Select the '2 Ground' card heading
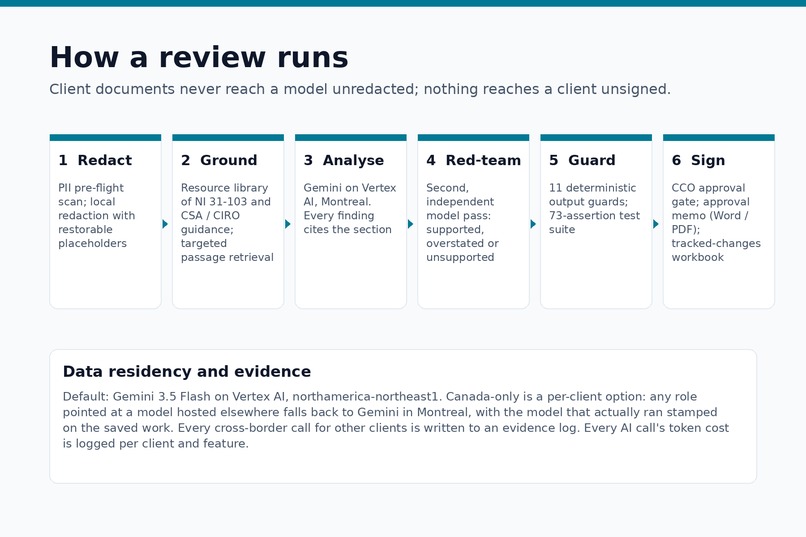Image resolution: width=806 pixels, height=537 pixels. [x=219, y=160]
